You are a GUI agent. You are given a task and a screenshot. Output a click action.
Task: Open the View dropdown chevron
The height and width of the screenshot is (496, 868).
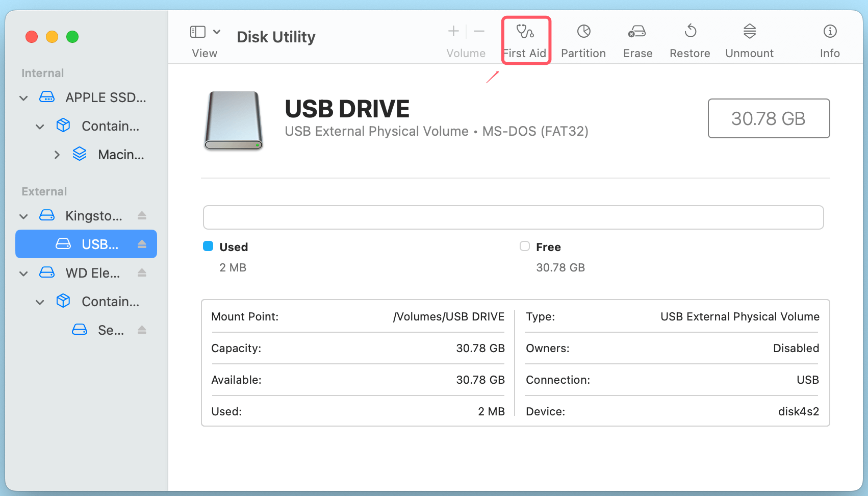tap(216, 31)
